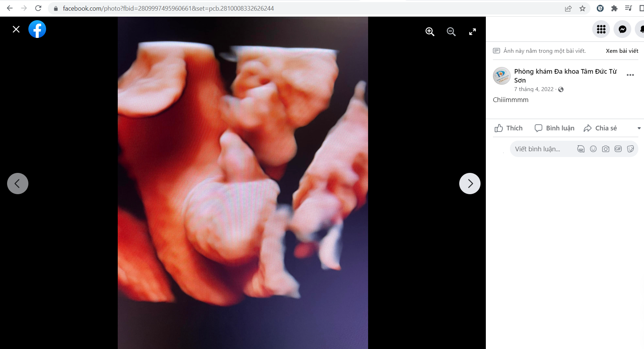Open the Facebook menu grid
The height and width of the screenshot is (349, 644).
[x=601, y=29]
